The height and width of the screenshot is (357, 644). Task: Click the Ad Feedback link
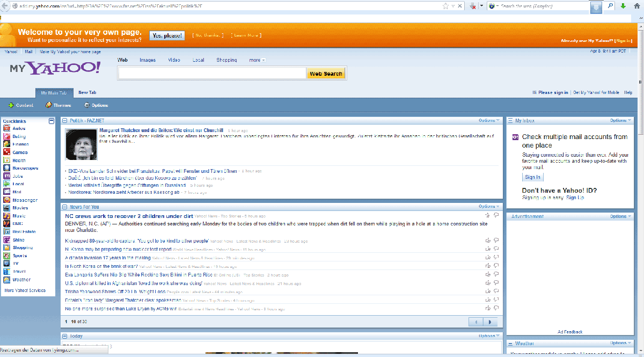coord(570,332)
